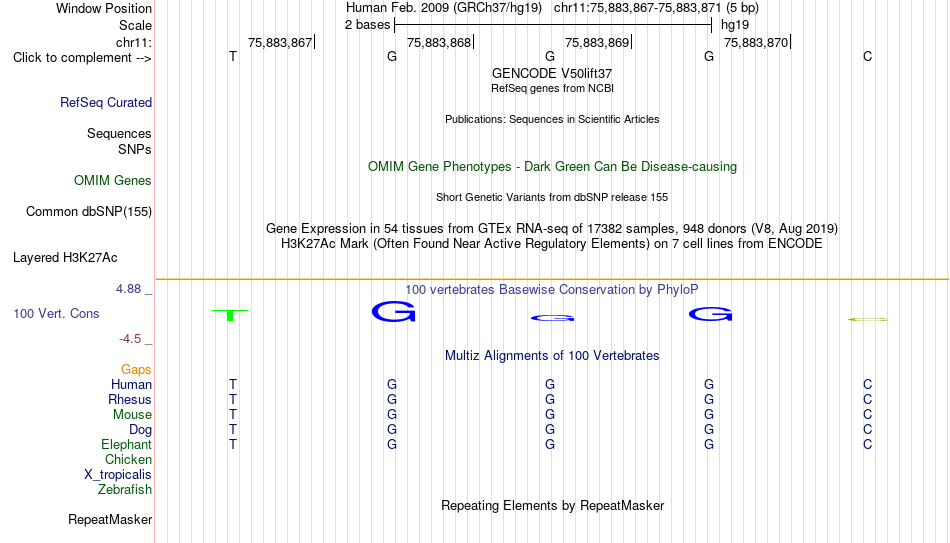
Task: Click the X_tropicalis species label
Action: click(118, 475)
